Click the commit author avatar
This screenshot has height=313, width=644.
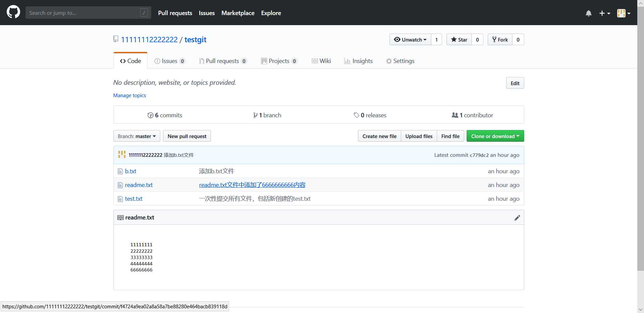click(122, 154)
